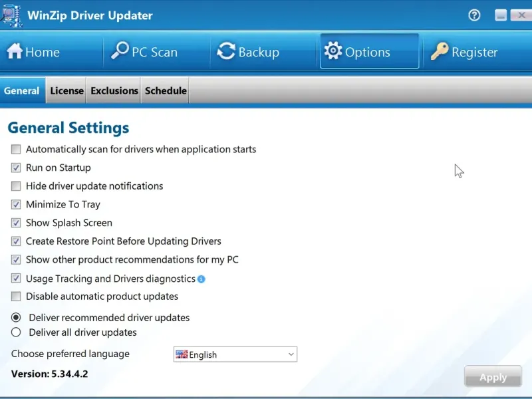Disable Show other product recommendations checkbox
The image size is (532, 399).
point(16,259)
